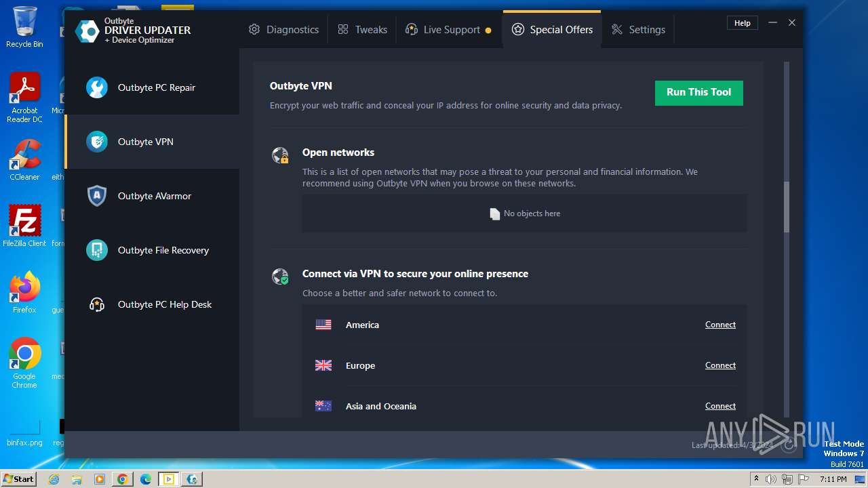Screen dimensions: 868x488
Task: Click the Connect via VPN globe-check icon
Action: pos(280,277)
